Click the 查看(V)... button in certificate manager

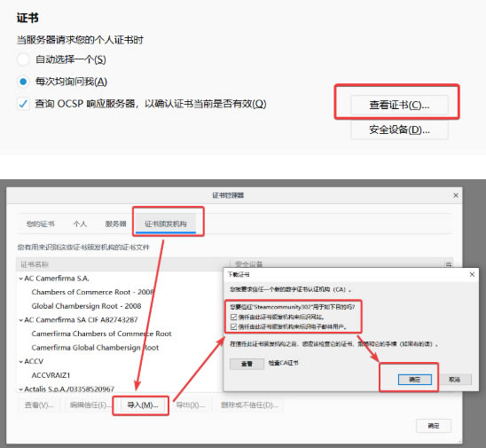click(39, 405)
